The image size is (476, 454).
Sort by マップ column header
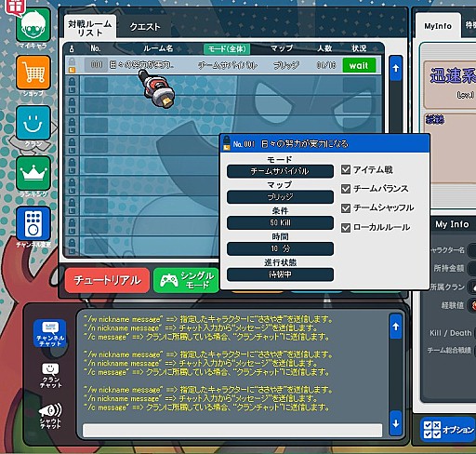pyautogui.click(x=282, y=48)
